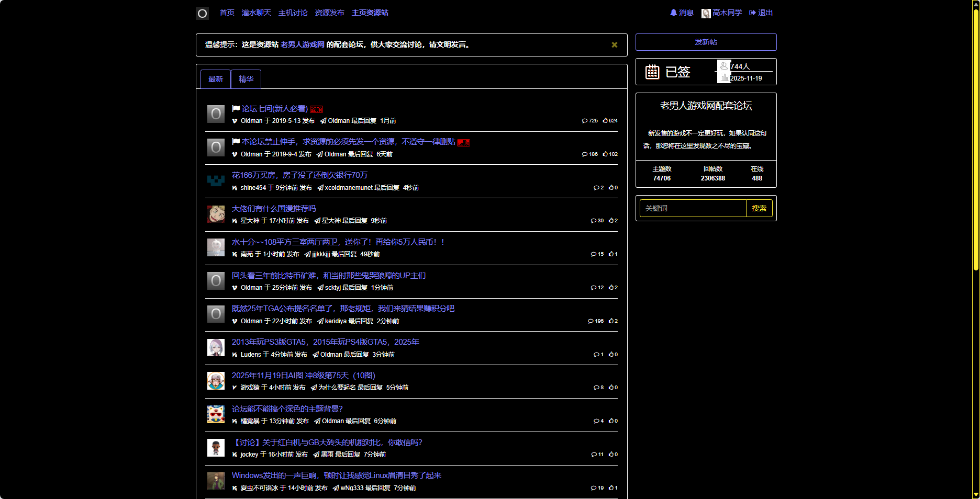
Task: Open the 资源发布 section
Action: 329,12
